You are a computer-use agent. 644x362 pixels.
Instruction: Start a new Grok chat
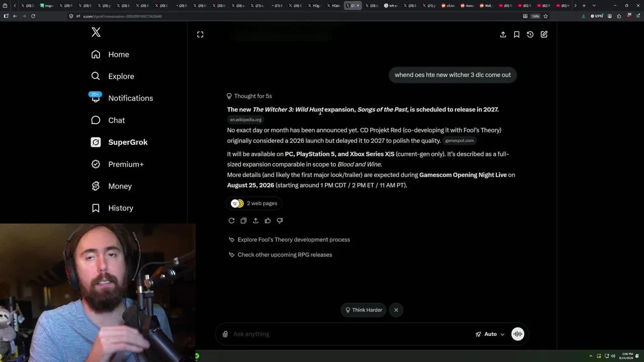(544, 34)
